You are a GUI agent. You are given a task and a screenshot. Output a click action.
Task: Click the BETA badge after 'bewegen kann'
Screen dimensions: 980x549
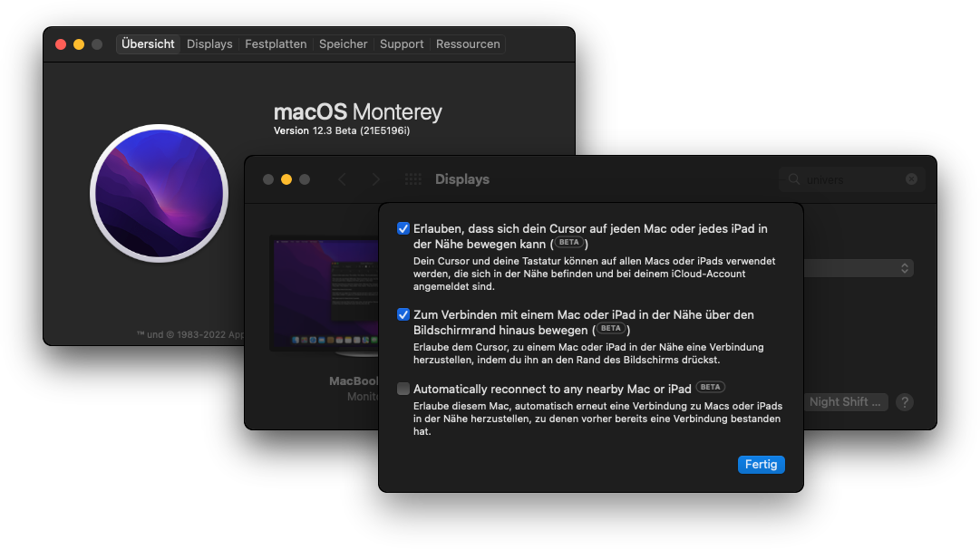click(568, 242)
